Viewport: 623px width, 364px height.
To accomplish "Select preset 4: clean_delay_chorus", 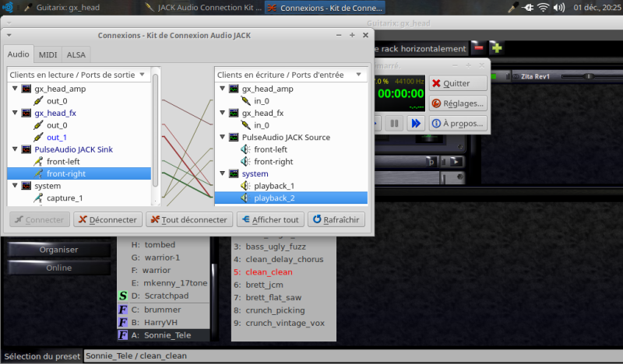I will click(x=283, y=259).
